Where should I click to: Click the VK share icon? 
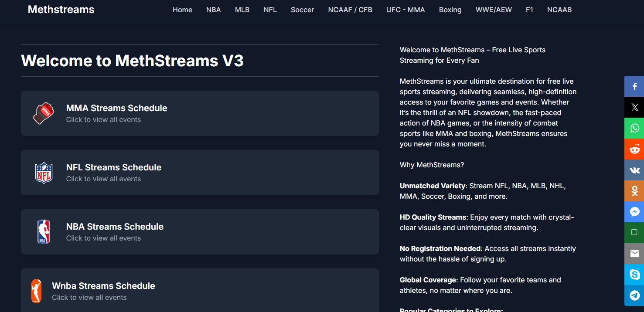click(634, 170)
